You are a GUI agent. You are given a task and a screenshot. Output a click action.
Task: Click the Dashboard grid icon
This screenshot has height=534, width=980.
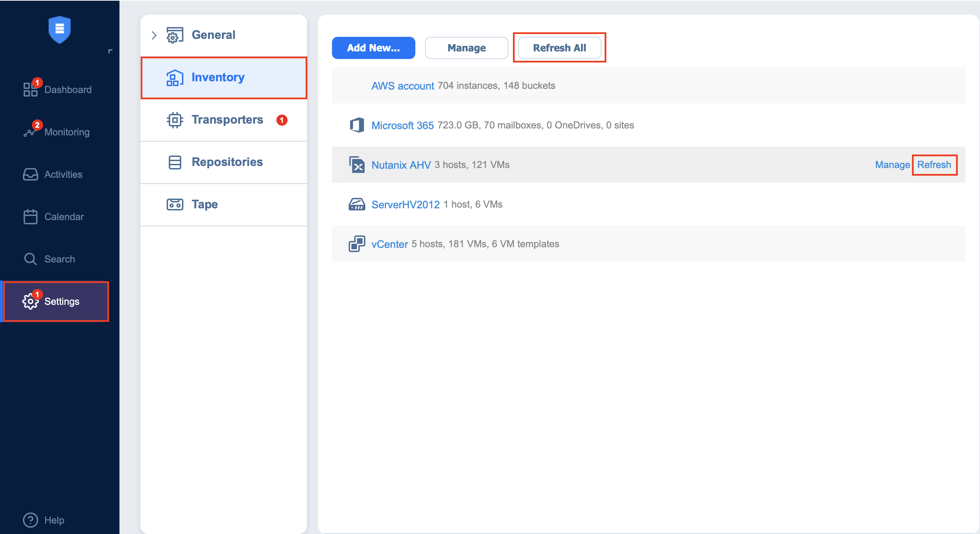pyautogui.click(x=31, y=89)
